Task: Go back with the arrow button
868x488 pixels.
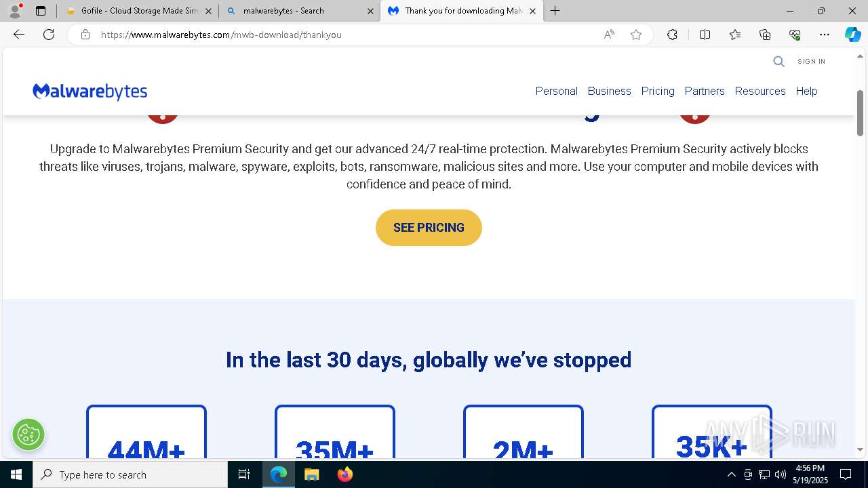Action: pyautogui.click(x=19, y=35)
